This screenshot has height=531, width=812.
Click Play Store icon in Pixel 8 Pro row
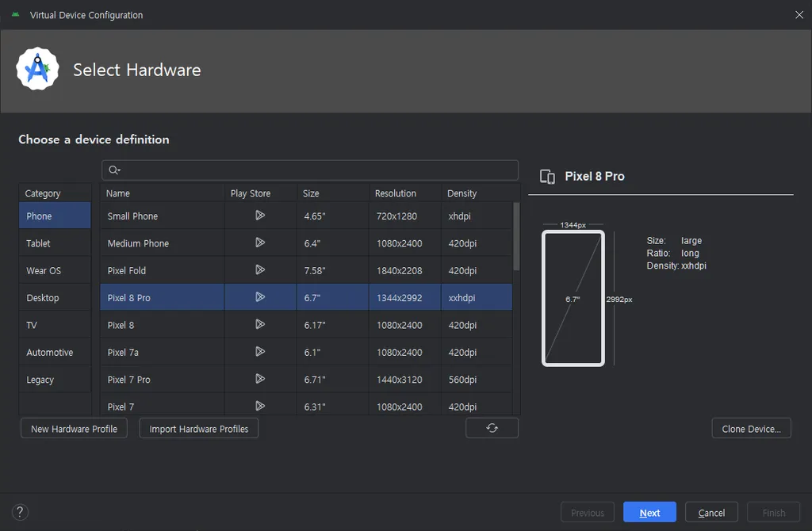coord(260,297)
